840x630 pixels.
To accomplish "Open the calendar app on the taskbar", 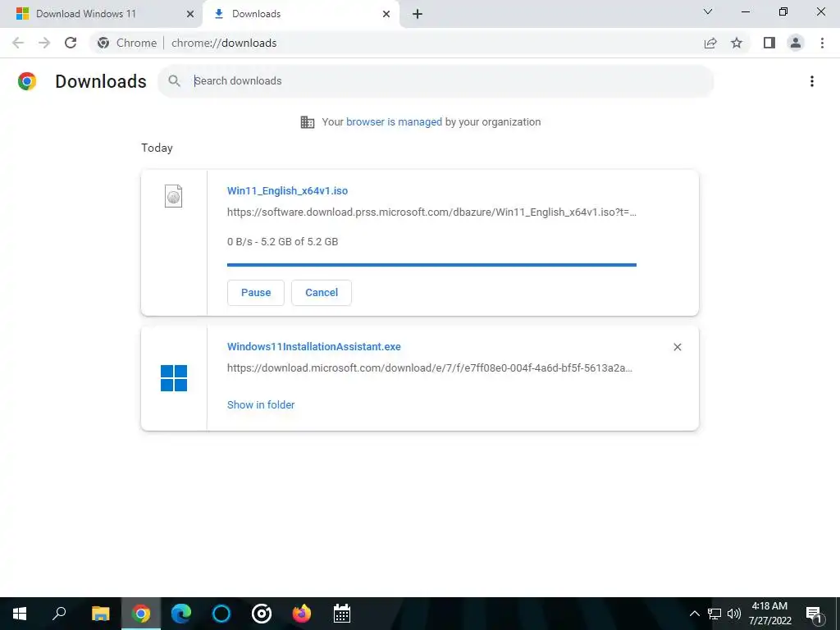I will [x=342, y=614].
